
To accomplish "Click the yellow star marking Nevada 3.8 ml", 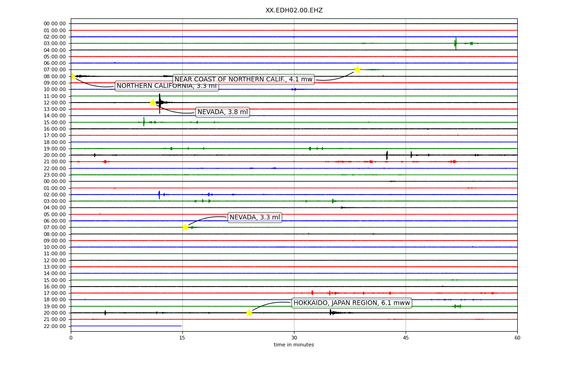I will tap(153, 103).
